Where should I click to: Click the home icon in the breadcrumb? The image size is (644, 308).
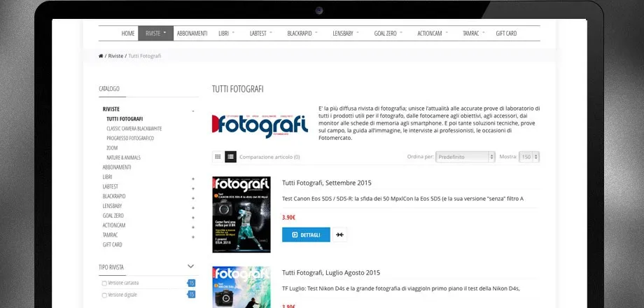[101, 55]
